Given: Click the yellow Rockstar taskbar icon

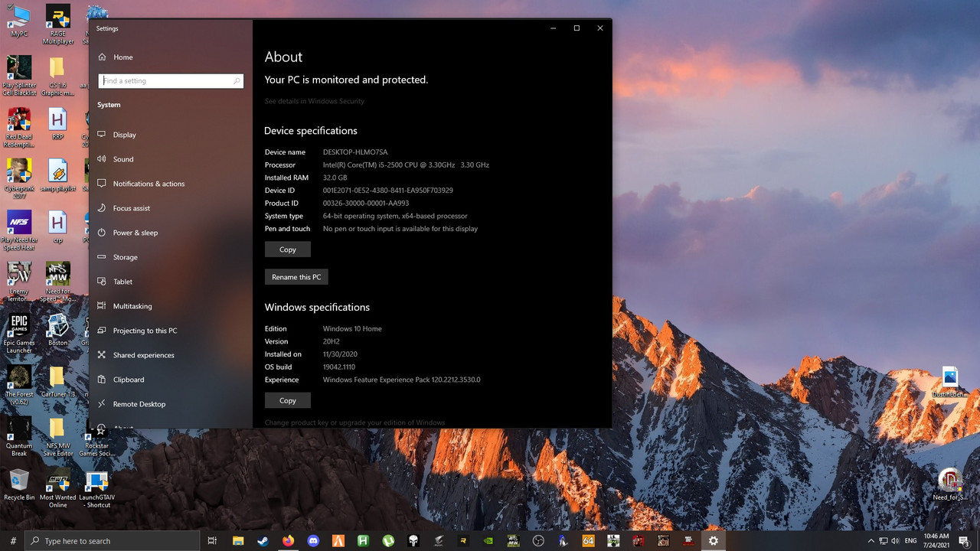Looking at the screenshot, I should point(463,541).
